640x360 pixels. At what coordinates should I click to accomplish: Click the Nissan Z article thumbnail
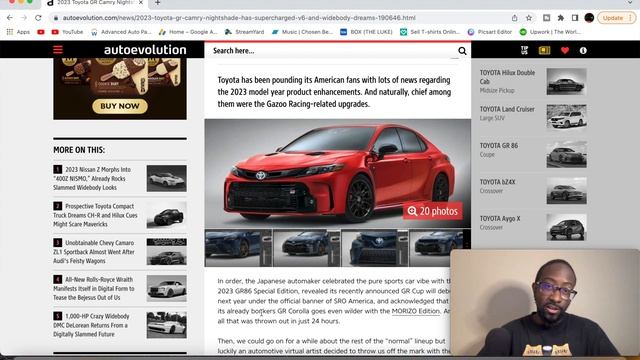(167, 178)
